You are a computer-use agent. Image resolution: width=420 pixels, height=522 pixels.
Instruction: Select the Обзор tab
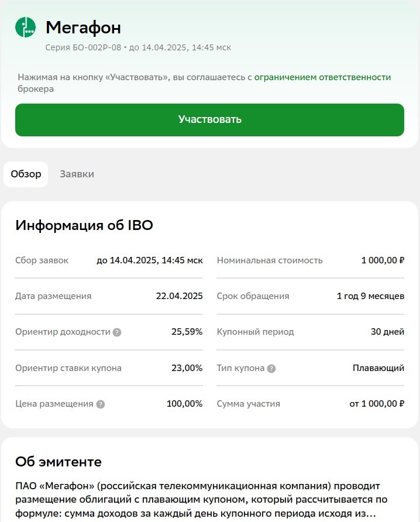pos(26,174)
